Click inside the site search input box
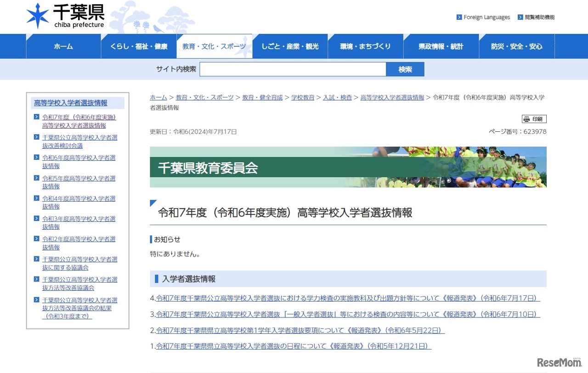 pyautogui.click(x=293, y=69)
